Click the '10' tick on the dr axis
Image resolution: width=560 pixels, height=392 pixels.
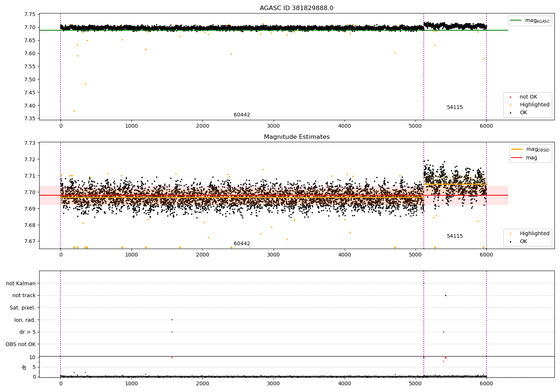coord(32,358)
